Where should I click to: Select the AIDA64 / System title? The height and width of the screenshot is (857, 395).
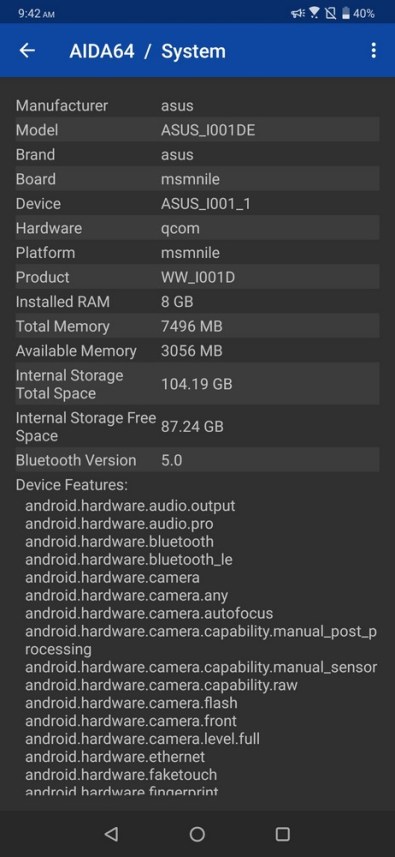(148, 51)
